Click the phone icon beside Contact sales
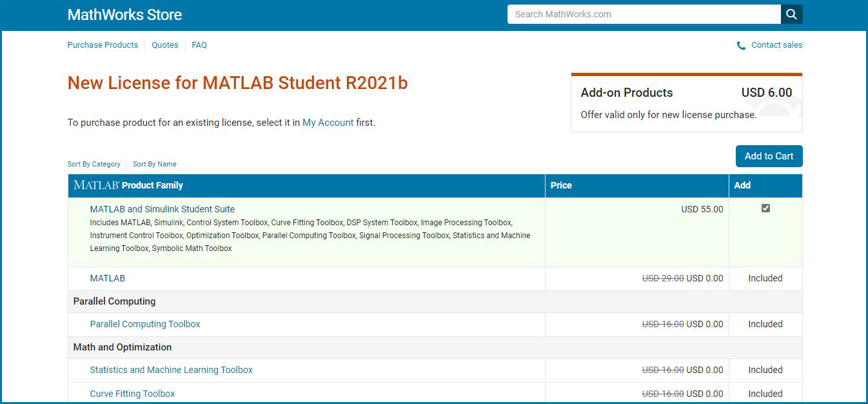The width and height of the screenshot is (868, 404). click(x=741, y=45)
